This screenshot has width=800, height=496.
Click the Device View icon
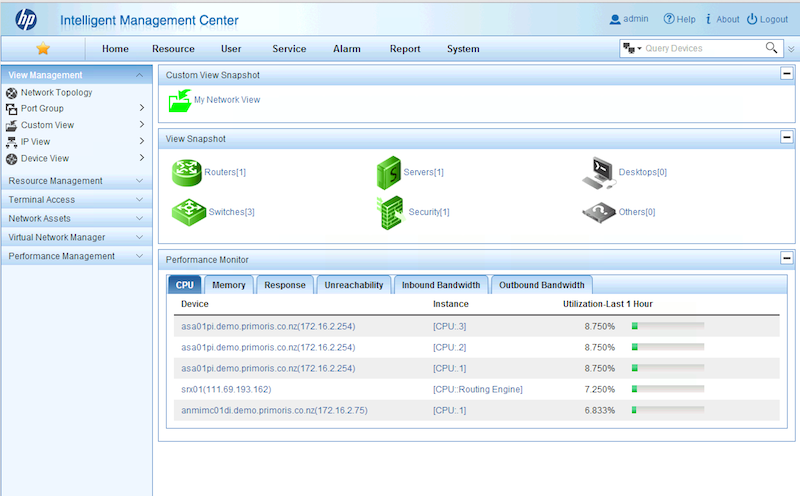pos(11,159)
